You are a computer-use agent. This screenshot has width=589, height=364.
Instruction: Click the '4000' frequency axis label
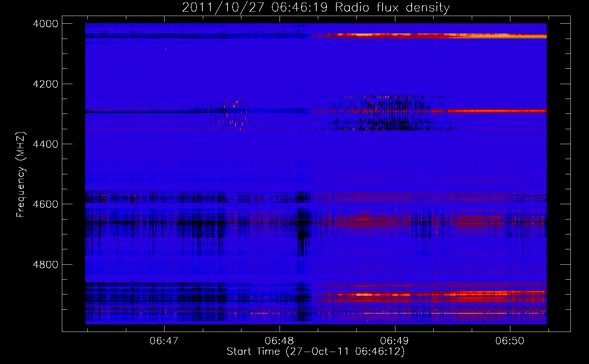(x=46, y=24)
